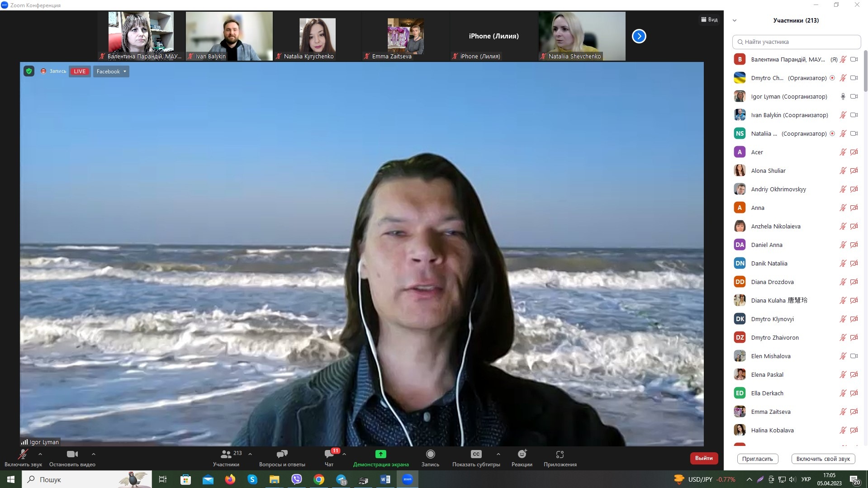868x488 pixels.
Task: Open Google Chrome from taskbar
Action: click(319, 479)
